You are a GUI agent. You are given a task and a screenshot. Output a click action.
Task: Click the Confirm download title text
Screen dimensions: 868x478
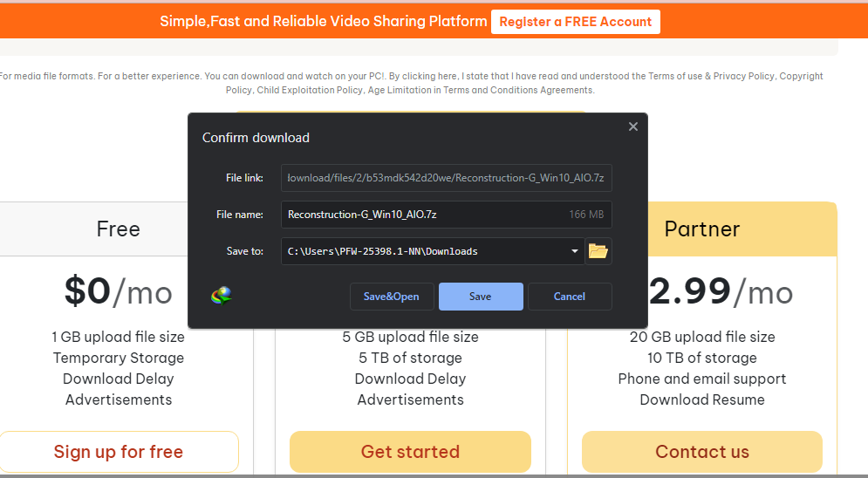(x=256, y=138)
